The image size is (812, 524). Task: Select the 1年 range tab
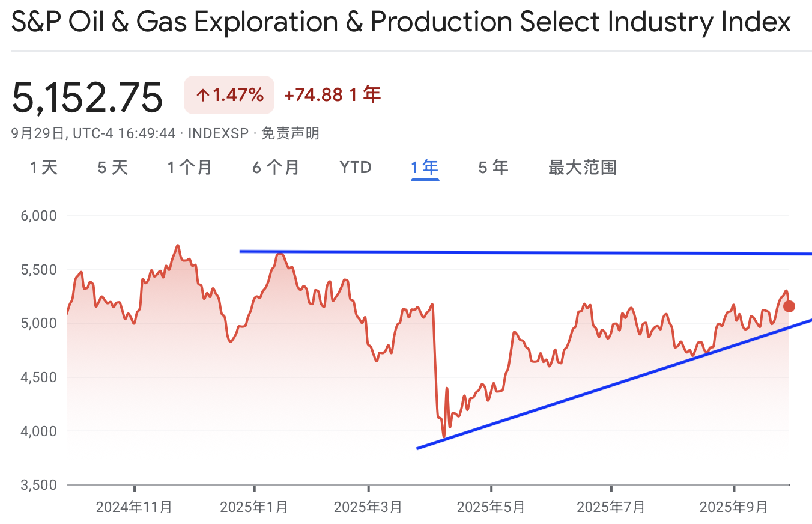click(425, 167)
